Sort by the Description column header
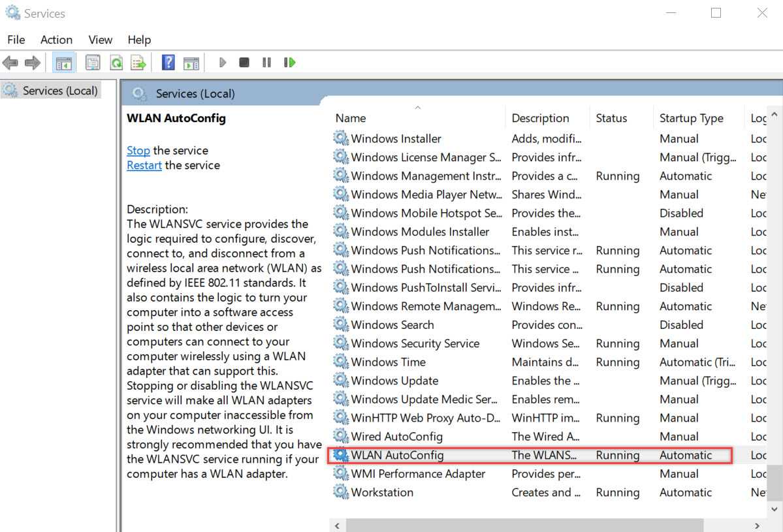Screen dimensions: 783x532 pos(547,118)
